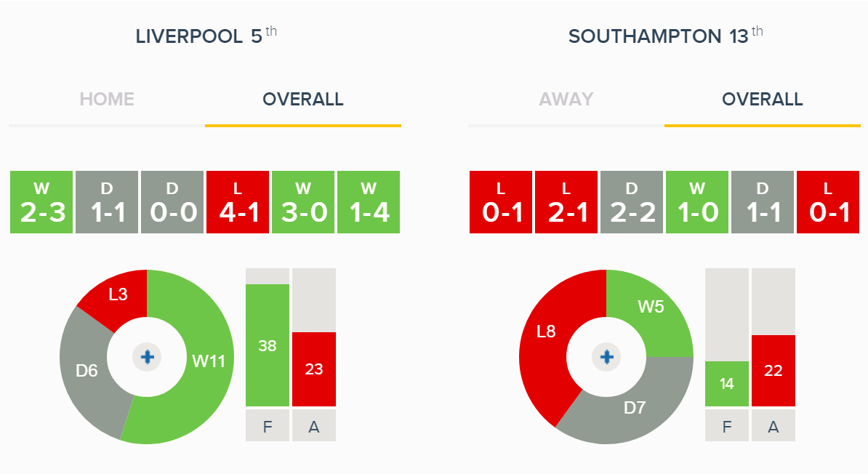Select Southampton OVERALL tab

(763, 99)
